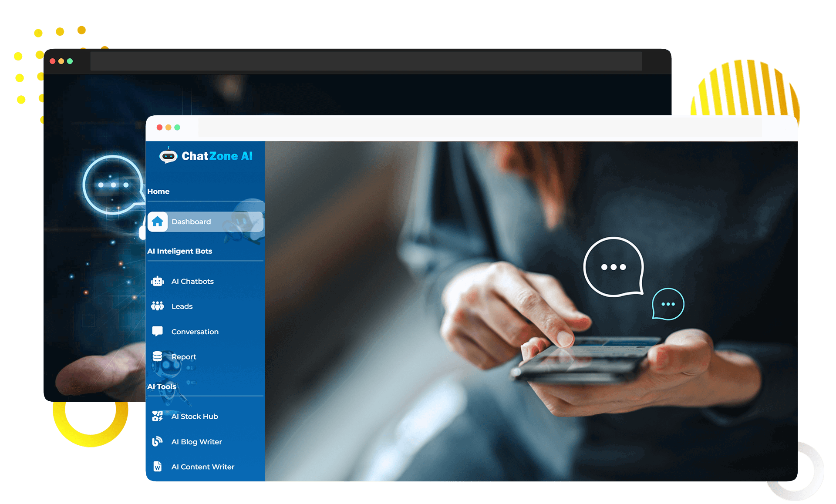Screen dimensions: 836x504
Task: Click the dark back window address bar
Action: coord(366,61)
